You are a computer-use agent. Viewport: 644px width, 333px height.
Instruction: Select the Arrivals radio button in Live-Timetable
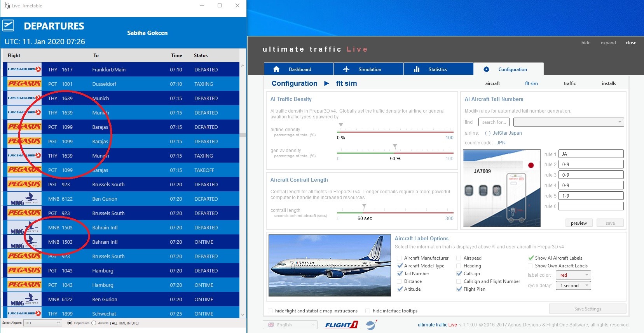coord(94,323)
